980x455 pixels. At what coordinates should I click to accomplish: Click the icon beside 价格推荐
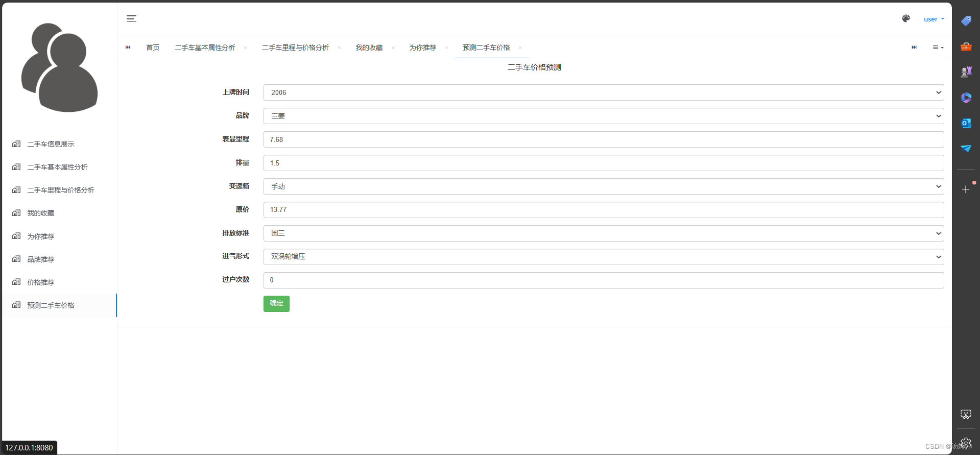point(16,282)
